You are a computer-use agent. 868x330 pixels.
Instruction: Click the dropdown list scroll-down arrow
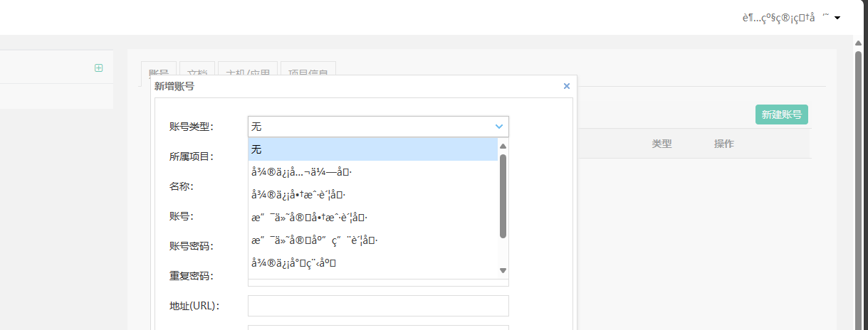pyautogui.click(x=503, y=270)
